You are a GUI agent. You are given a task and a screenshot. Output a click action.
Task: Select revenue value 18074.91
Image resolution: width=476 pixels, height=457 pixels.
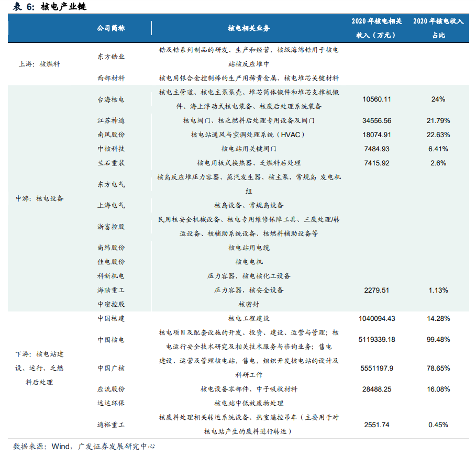coord(377,135)
